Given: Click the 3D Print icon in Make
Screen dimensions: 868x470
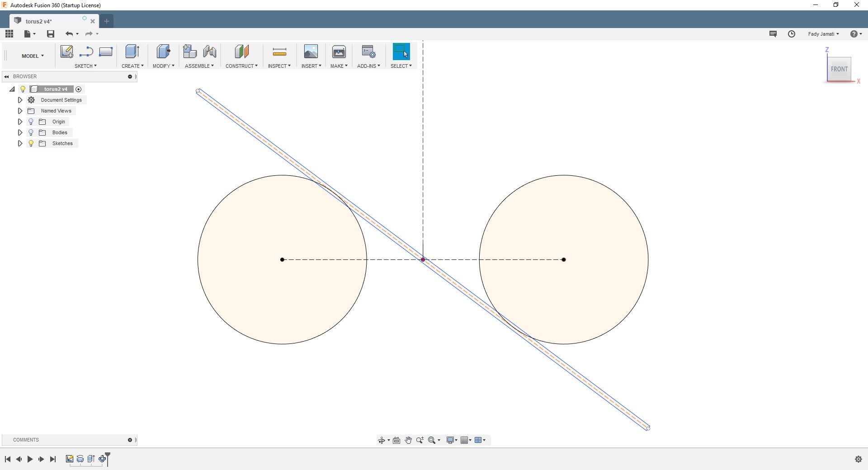Looking at the screenshot, I should 339,52.
